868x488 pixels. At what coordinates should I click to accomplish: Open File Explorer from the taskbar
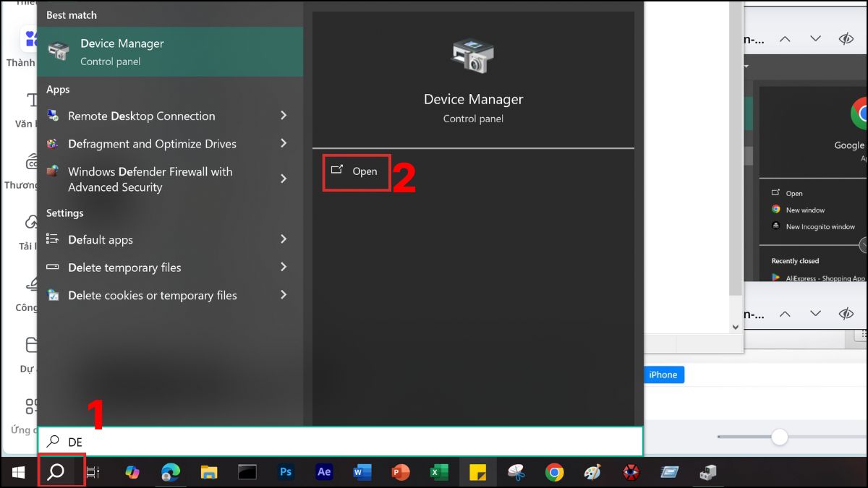tap(208, 471)
